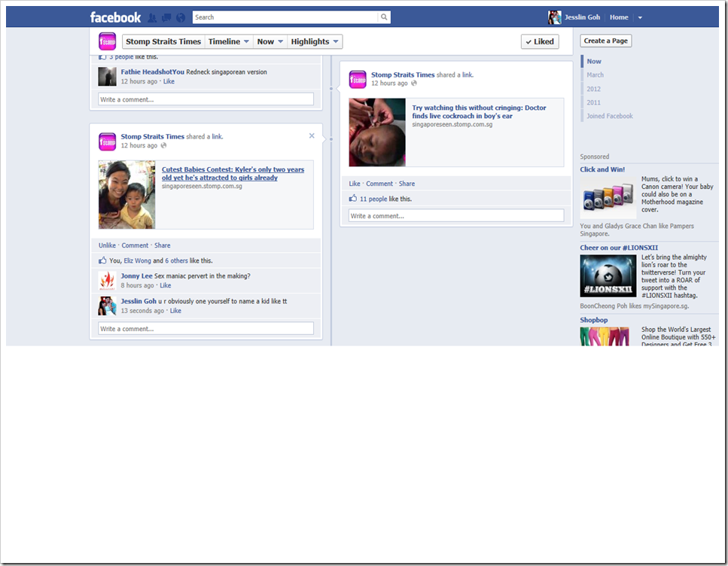Open Cheer on our #LIONSXII ad link
Screen dimensions: 728x566
click(619, 248)
